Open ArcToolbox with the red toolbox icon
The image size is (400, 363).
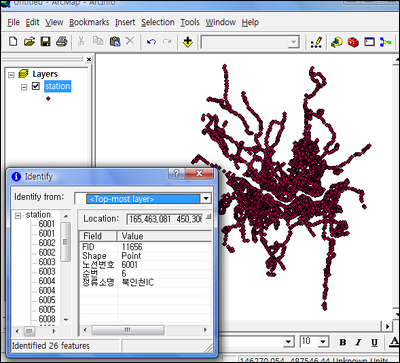[353, 42]
